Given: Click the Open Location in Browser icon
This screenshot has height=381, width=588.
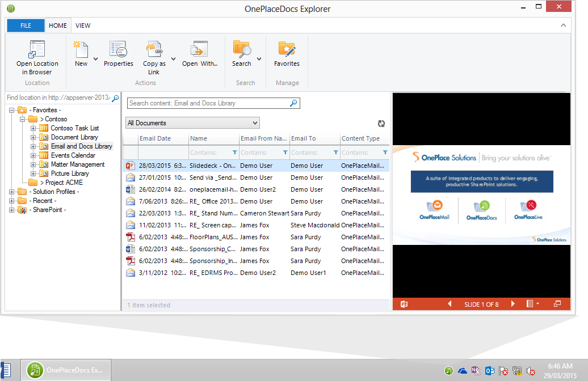Looking at the screenshot, I should tap(37, 50).
